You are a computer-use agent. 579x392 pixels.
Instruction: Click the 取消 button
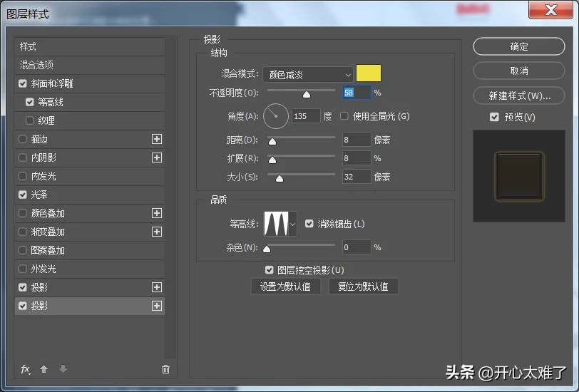(x=519, y=71)
